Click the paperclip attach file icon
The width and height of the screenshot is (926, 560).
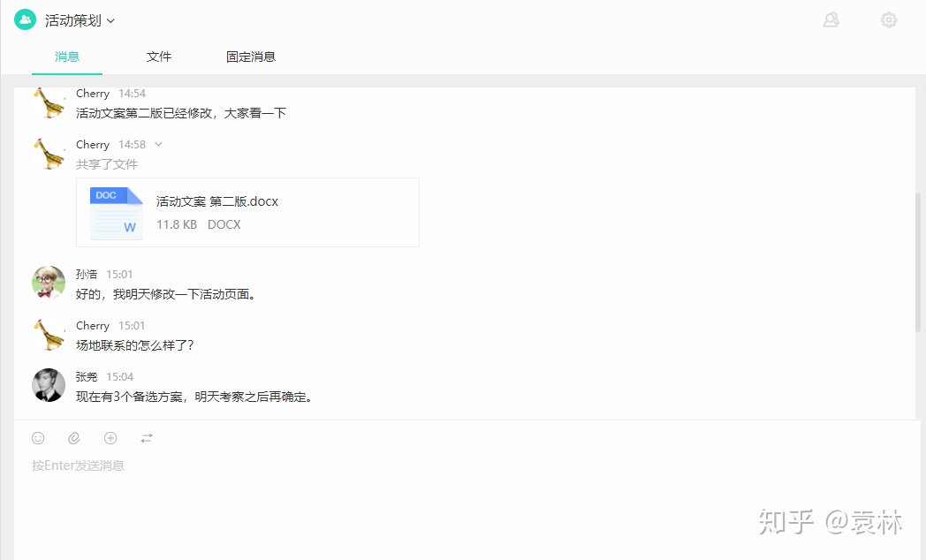pyautogui.click(x=74, y=438)
